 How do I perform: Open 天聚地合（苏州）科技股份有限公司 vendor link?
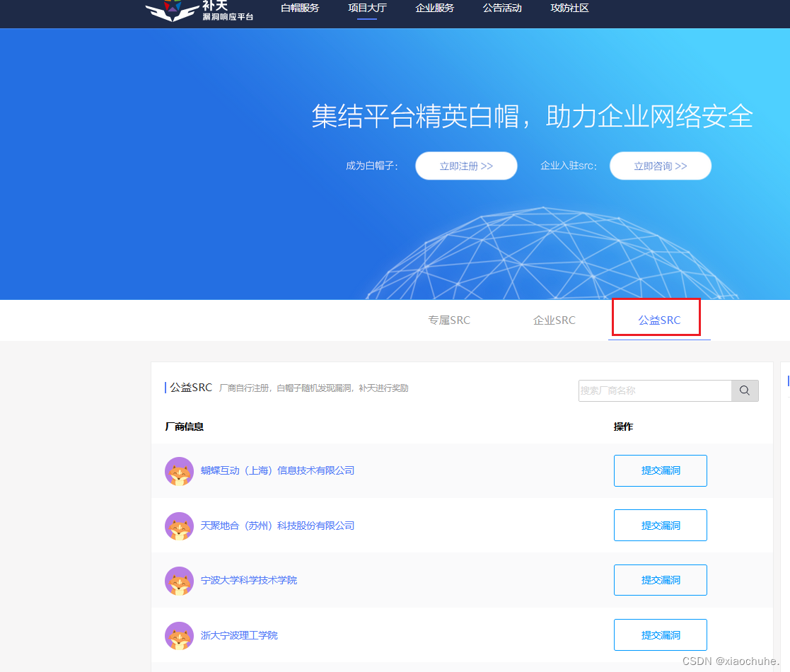click(278, 526)
